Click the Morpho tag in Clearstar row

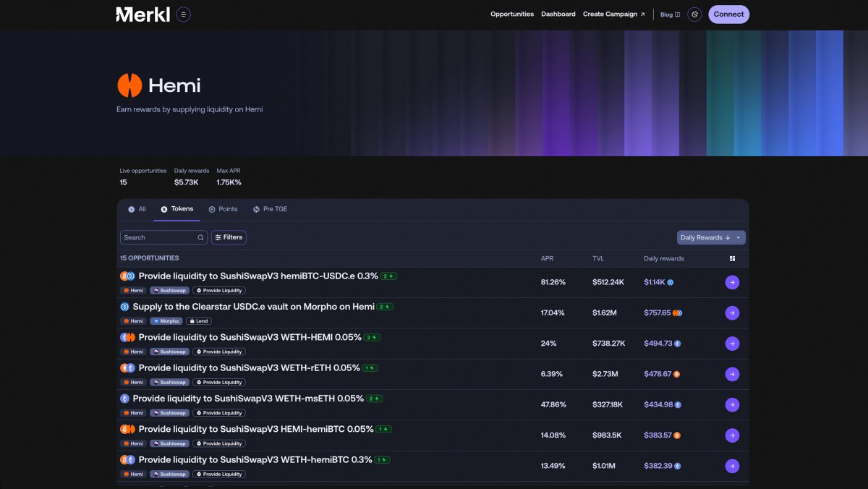coord(166,321)
